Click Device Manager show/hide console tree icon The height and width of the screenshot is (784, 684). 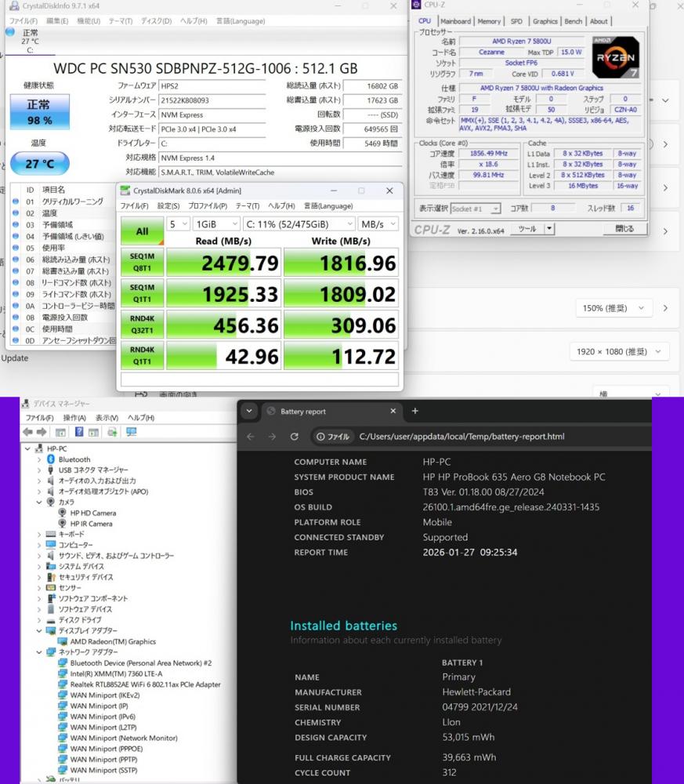point(60,433)
